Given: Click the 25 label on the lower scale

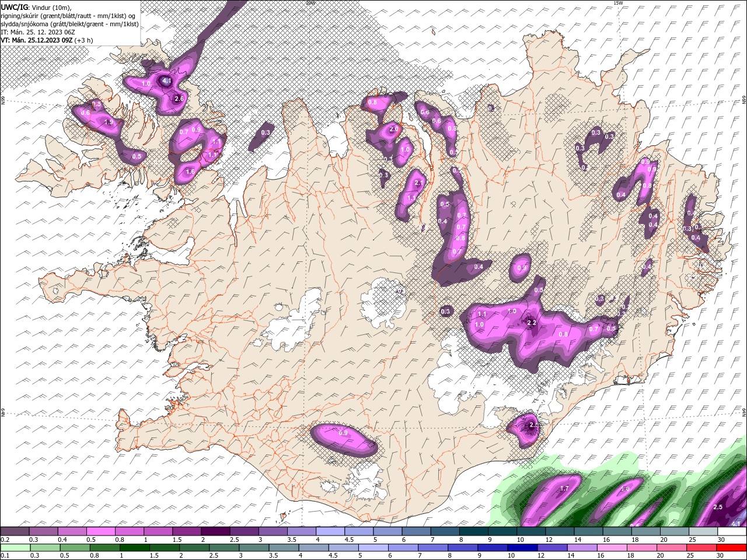Looking at the screenshot, I should (690, 555).
